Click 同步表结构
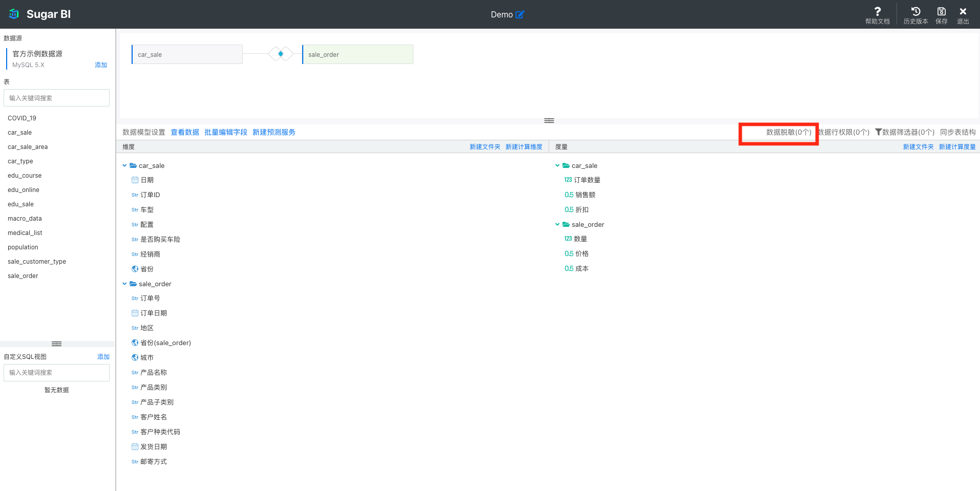This screenshot has width=980, height=491. click(958, 132)
